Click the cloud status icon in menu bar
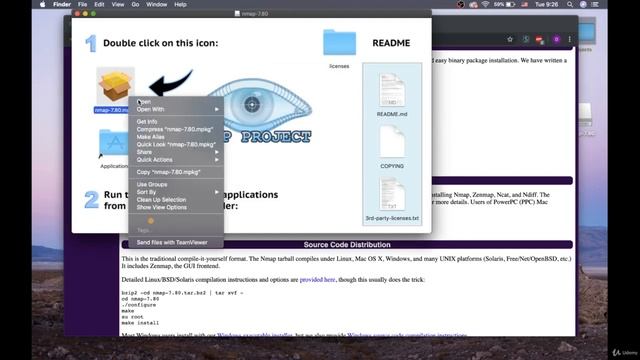 [473, 4]
